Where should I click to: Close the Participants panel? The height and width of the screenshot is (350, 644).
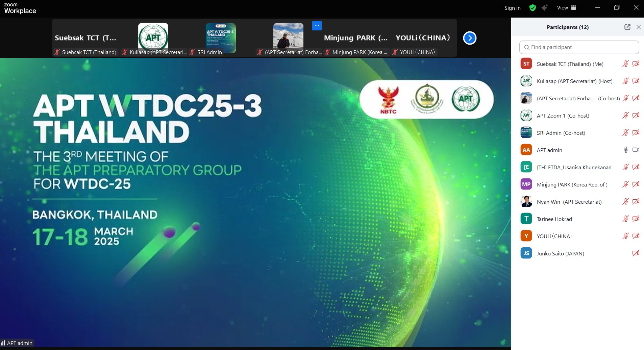(x=639, y=27)
